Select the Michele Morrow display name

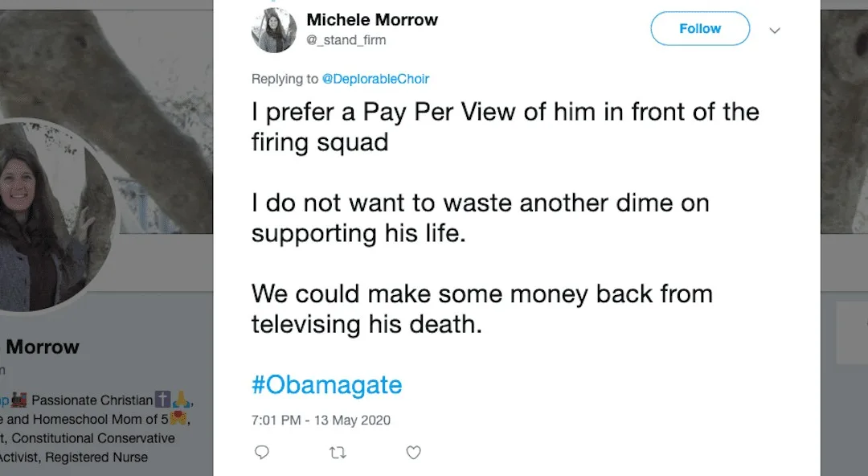tap(372, 19)
